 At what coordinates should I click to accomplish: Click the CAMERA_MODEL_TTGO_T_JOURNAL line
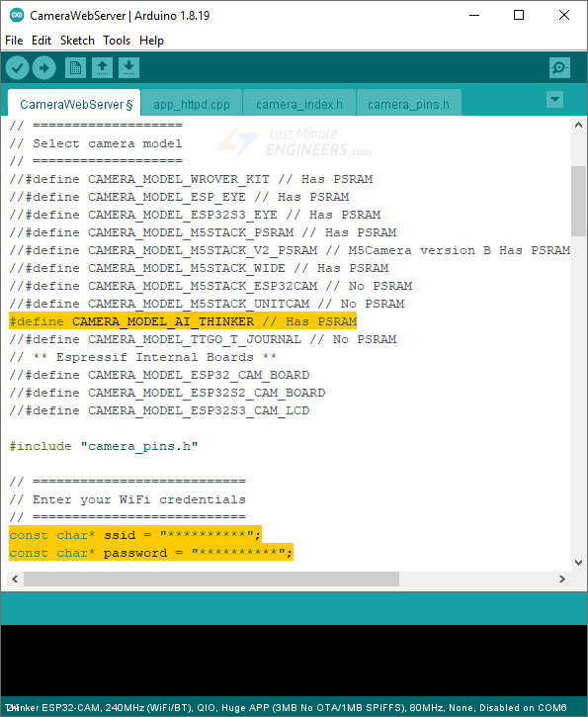203,339
